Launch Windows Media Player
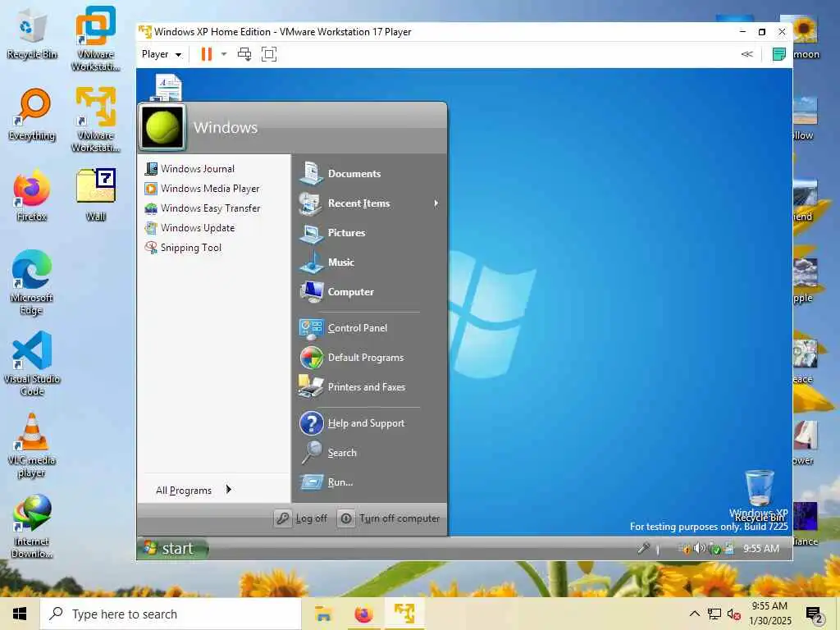This screenshot has width=840, height=630. tap(202, 189)
